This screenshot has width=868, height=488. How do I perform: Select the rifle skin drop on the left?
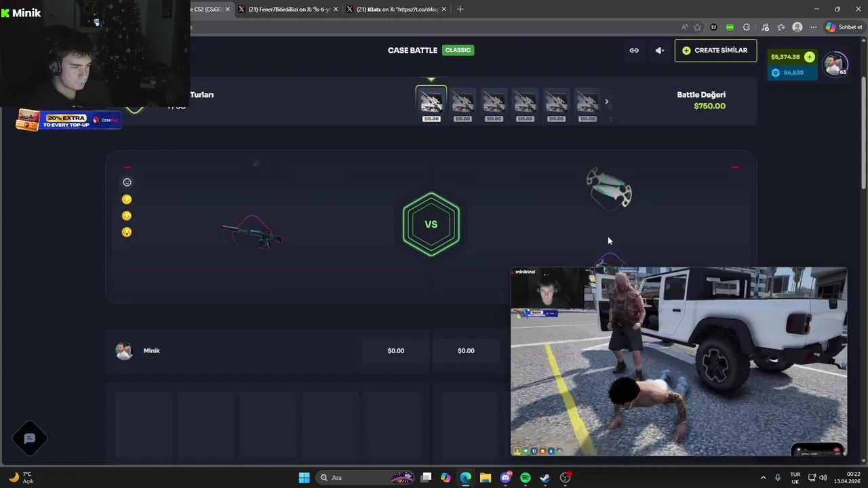[252, 232]
